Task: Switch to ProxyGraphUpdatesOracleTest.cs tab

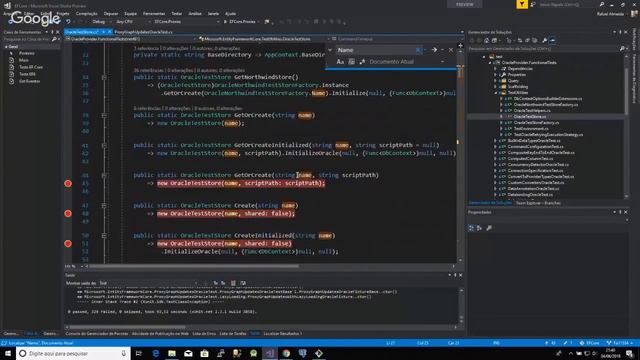Action: (144, 32)
